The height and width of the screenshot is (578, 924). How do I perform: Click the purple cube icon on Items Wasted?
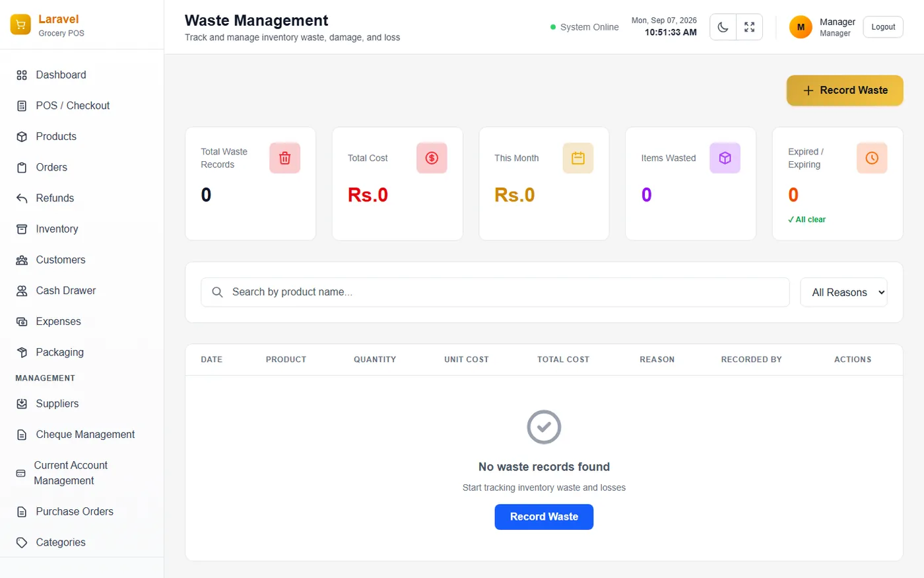pos(725,159)
